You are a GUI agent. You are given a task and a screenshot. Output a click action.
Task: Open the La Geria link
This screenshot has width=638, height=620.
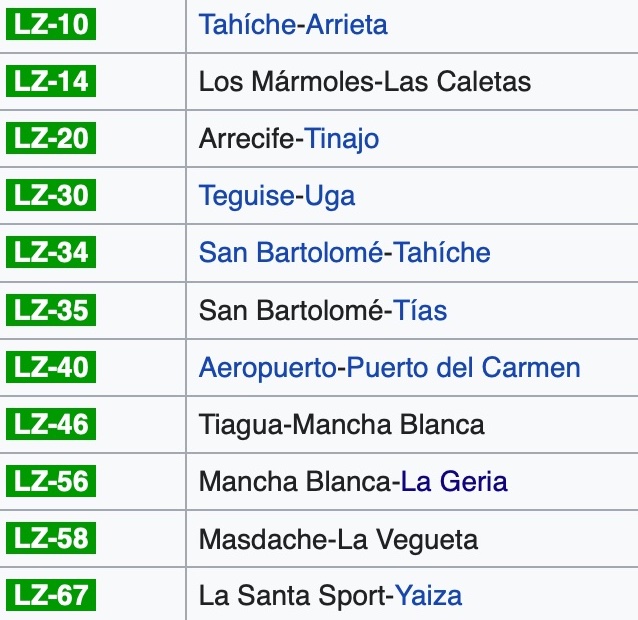point(454,482)
